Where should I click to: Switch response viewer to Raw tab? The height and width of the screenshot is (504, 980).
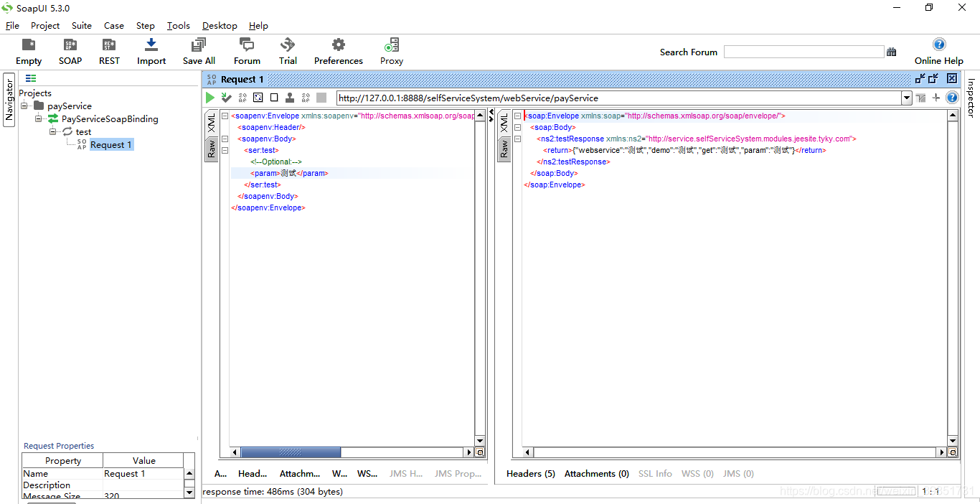(x=504, y=149)
